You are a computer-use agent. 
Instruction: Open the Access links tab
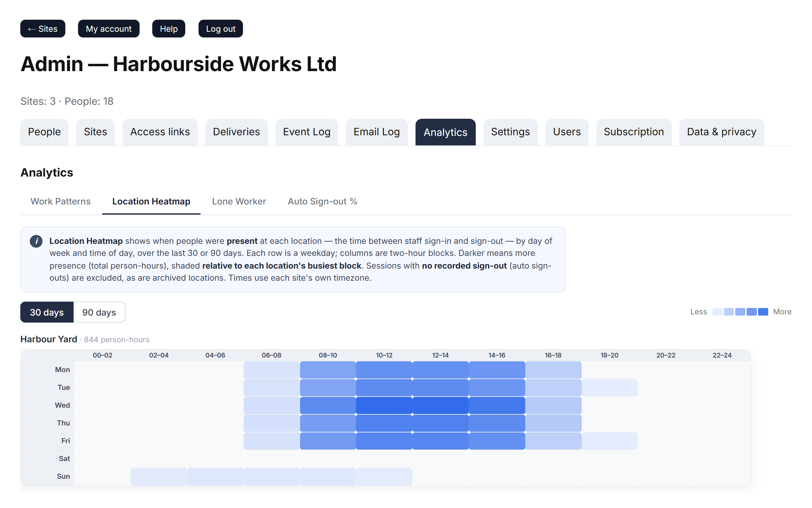[160, 132]
